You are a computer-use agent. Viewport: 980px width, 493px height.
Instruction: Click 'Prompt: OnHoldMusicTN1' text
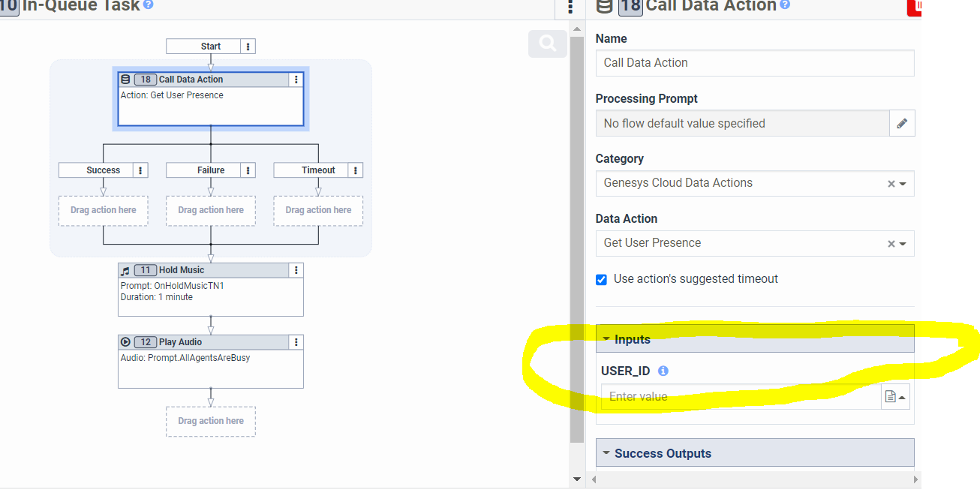[x=172, y=286]
